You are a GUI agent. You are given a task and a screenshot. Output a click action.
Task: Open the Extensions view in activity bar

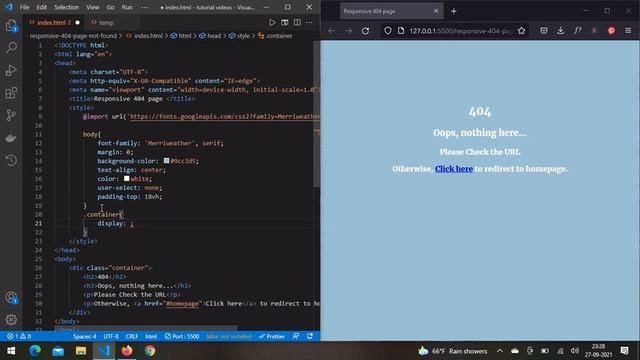[11, 93]
